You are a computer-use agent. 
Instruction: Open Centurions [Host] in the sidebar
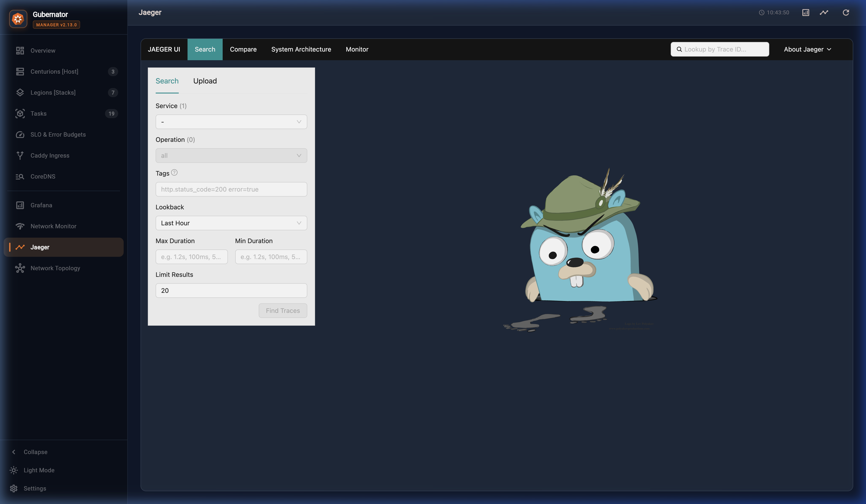point(64,71)
